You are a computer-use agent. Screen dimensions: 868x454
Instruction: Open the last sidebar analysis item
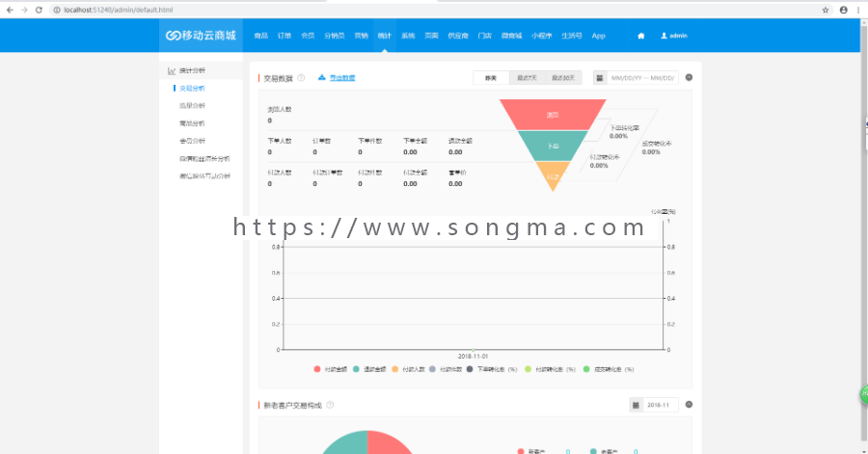pyautogui.click(x=204, y=175)
